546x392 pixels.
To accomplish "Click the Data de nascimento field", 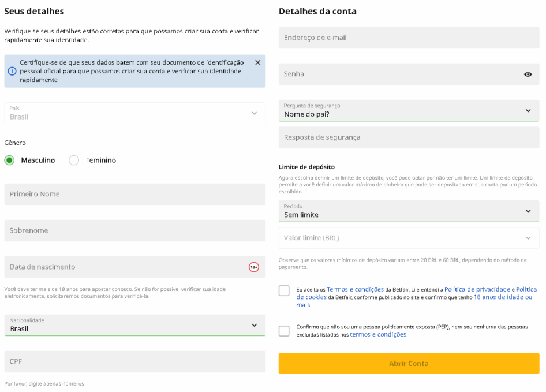I will coord(115,267).
